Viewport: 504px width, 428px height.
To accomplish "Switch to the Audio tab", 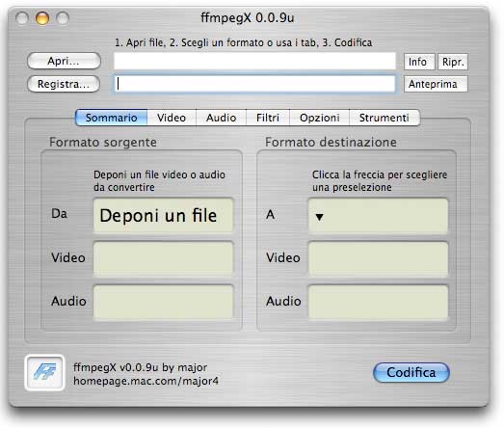I will tap(221, 118).
